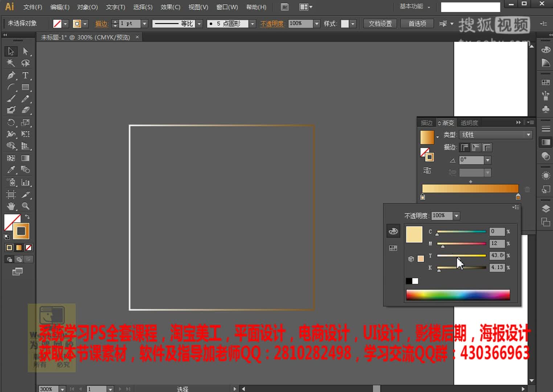
Task: Select the Free Transform tool
Action: tap(25, 134)
